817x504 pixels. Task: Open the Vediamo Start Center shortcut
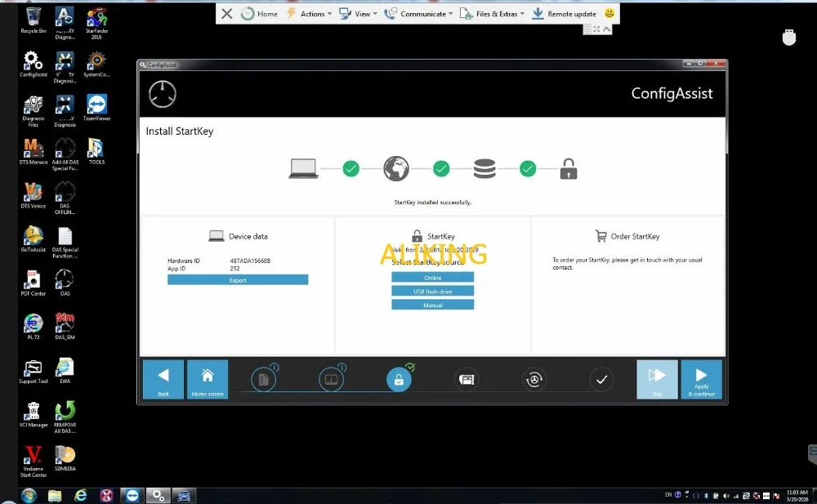[33, 462]
